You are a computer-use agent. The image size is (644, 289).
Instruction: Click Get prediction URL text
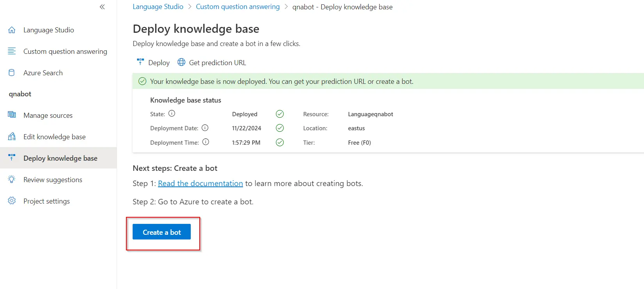217,63
